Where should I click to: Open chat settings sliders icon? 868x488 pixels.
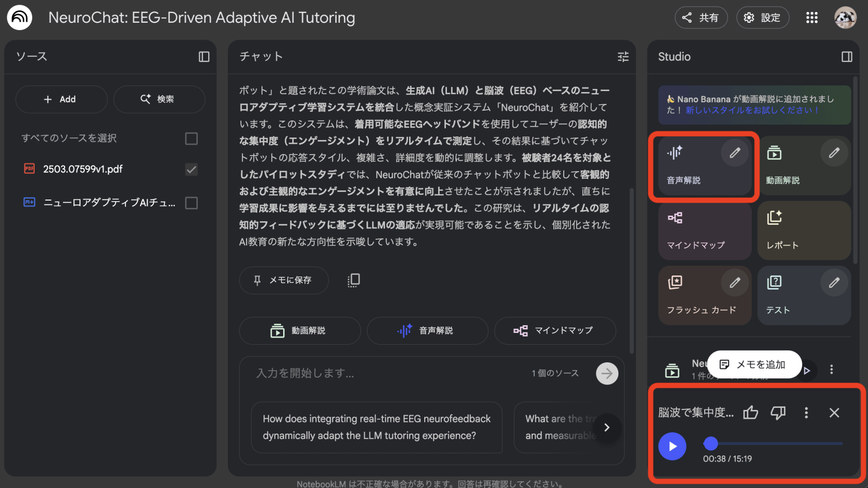[x=623, y=57]
